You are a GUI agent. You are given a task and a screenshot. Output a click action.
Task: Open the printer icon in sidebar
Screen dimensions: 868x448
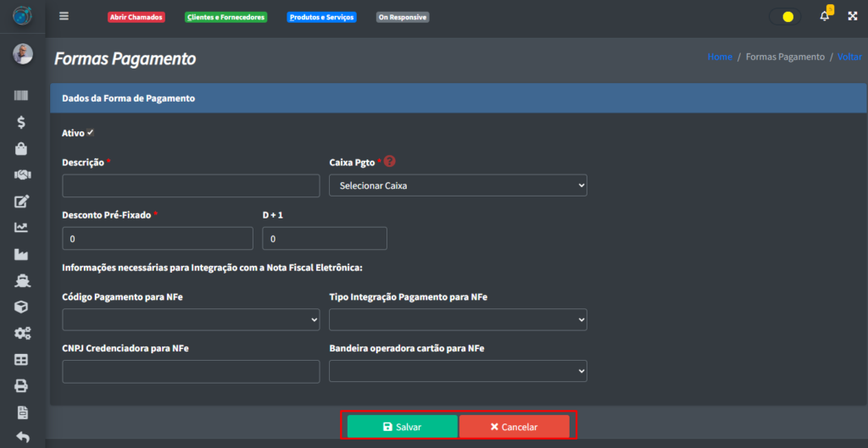coord(22,386)
